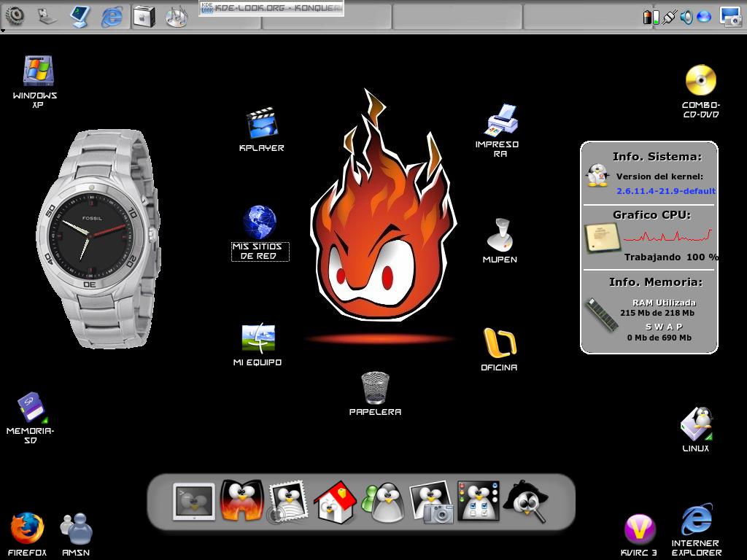
Task: Click the desktop monitor icon at panel's right end
Action: tap(730, 17)
